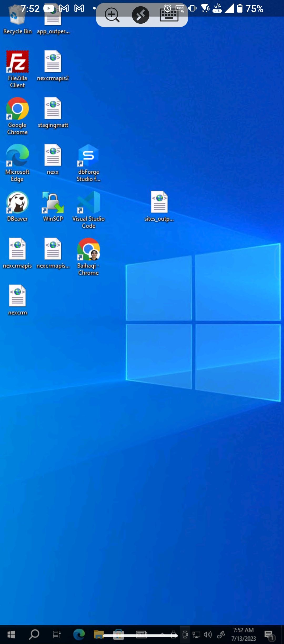Open Task View in taskbar
The width and height of the screenshot is (284, 644).
point(57,635)
